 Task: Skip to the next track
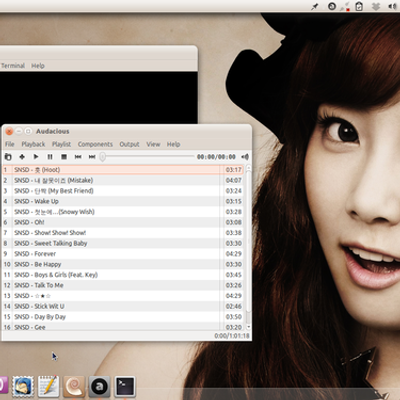click(92, 157)
